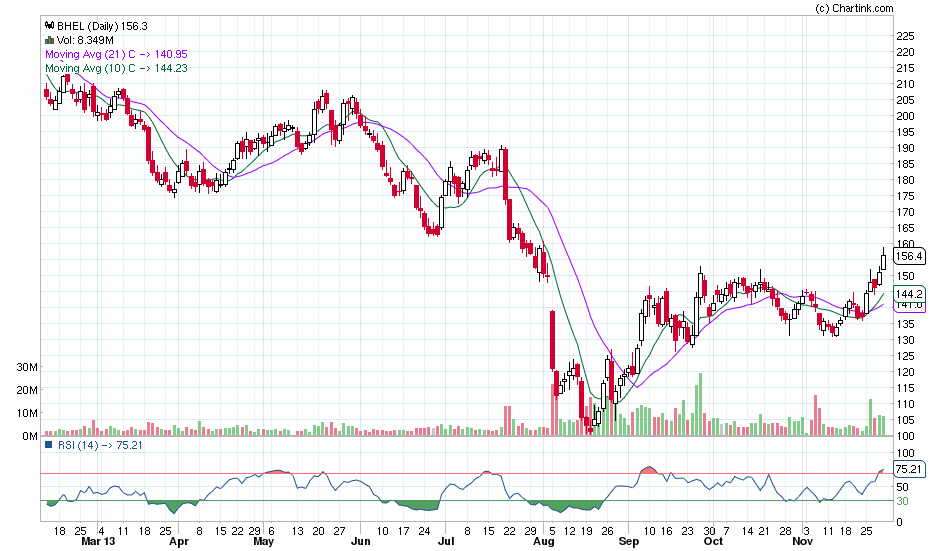Click the 180 price axis label

[905, 180]
